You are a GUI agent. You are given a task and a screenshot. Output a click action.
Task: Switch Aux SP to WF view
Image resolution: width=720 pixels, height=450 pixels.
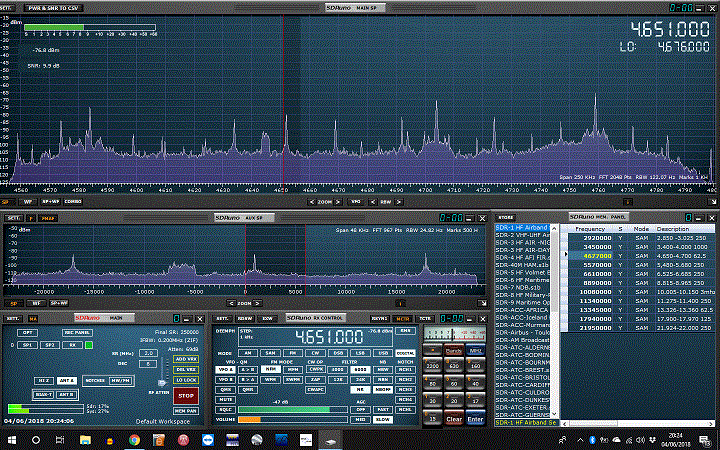[x=36, y=303]
